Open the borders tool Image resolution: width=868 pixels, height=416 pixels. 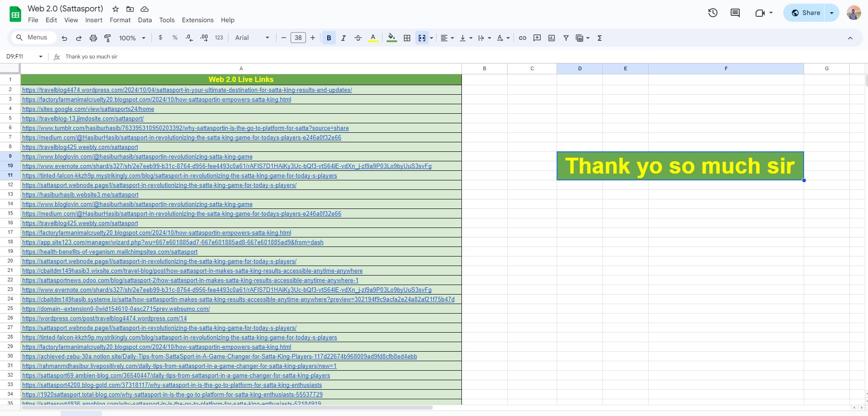point(407,38)
